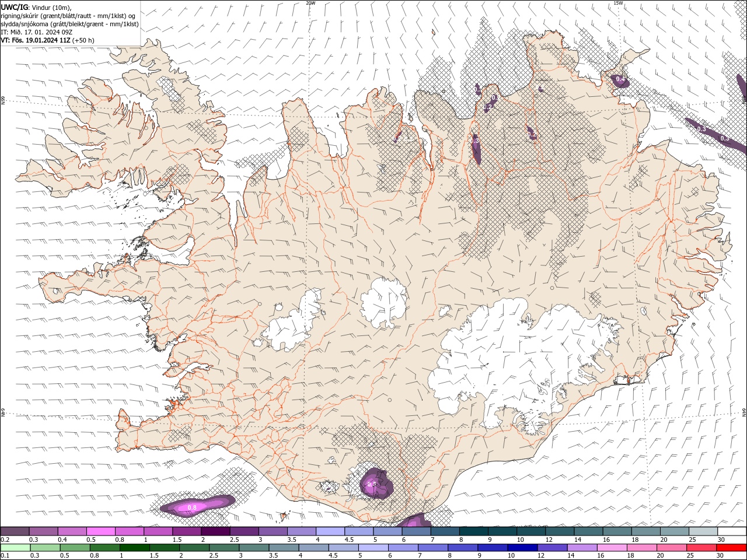Click the 0.1 label under rain legend

pyautogui.click(x=5, y=556)
